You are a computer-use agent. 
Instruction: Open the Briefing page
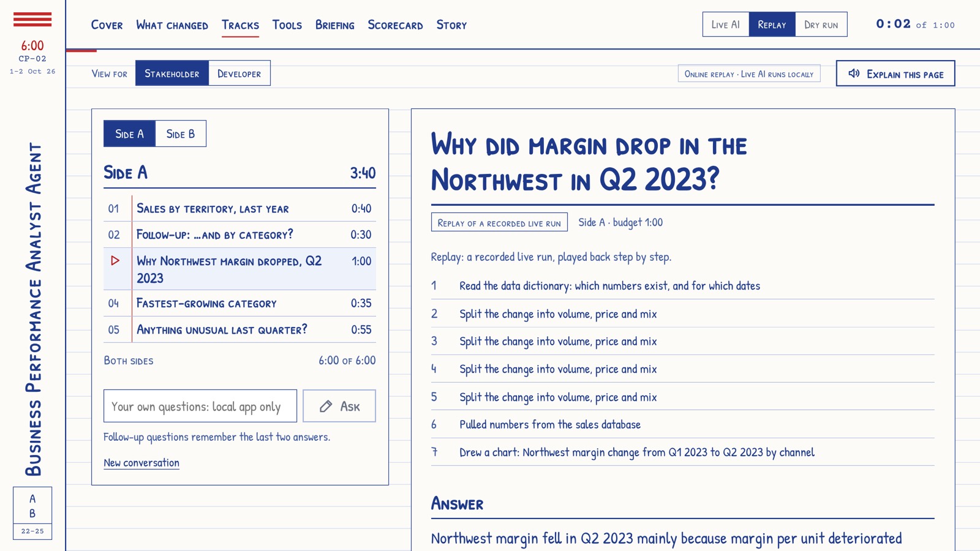pyautogui.click(x=334, y=25)
